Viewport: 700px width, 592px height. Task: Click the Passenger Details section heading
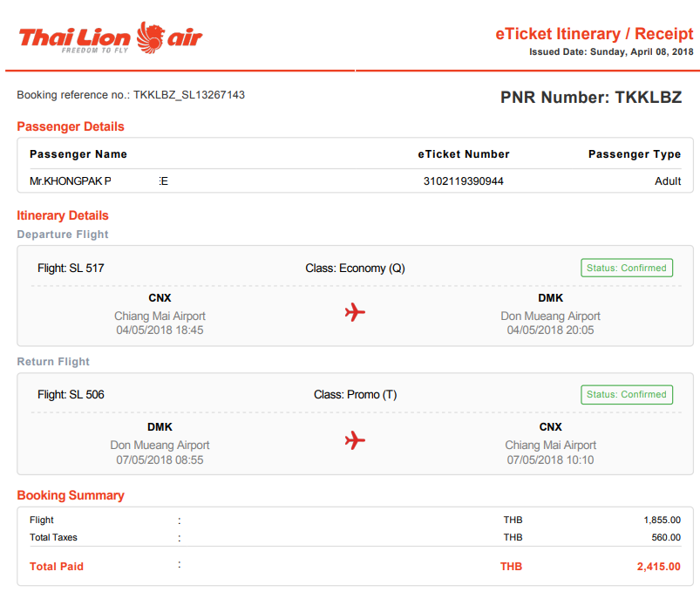point(71,126)
